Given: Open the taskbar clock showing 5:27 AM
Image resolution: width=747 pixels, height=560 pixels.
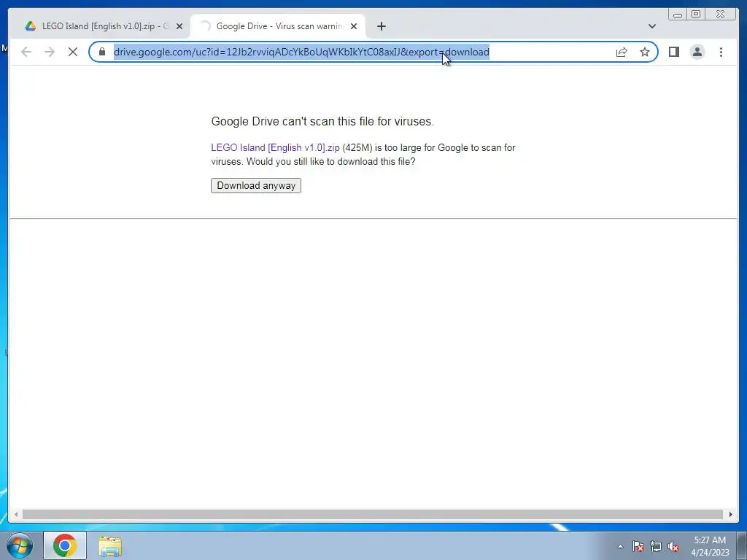Looking at the screenshot, I should coord(710,546).
